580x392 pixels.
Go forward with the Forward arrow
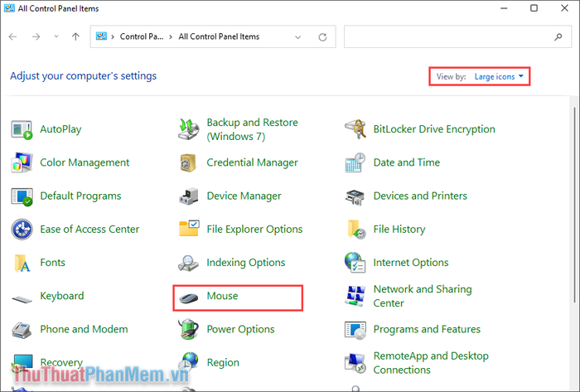pyautogui.click(x=36, y=36)
